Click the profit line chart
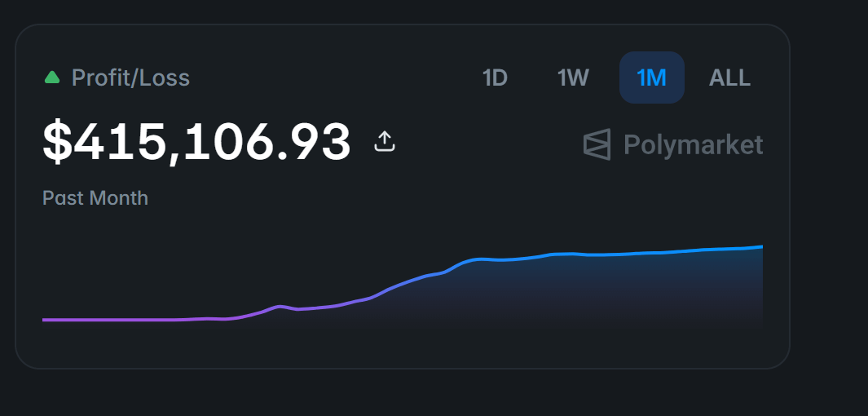The image size is (868, 416). (403, 287)
